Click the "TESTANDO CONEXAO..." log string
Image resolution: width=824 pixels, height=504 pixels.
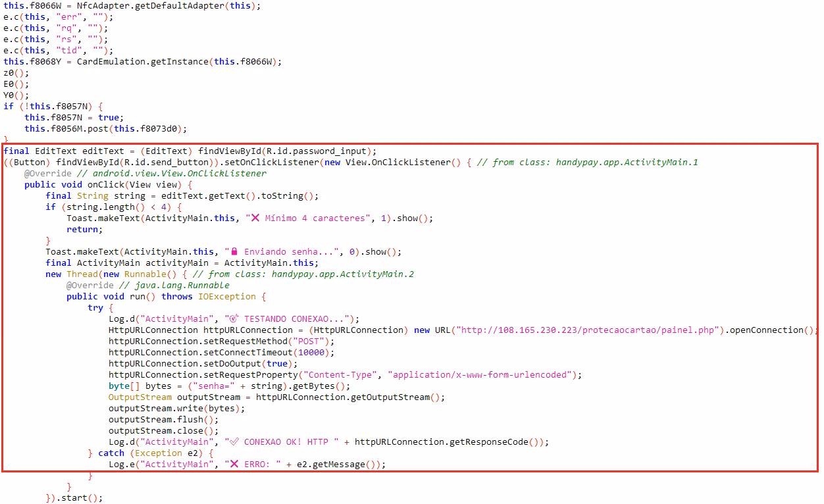pos(286,319)
